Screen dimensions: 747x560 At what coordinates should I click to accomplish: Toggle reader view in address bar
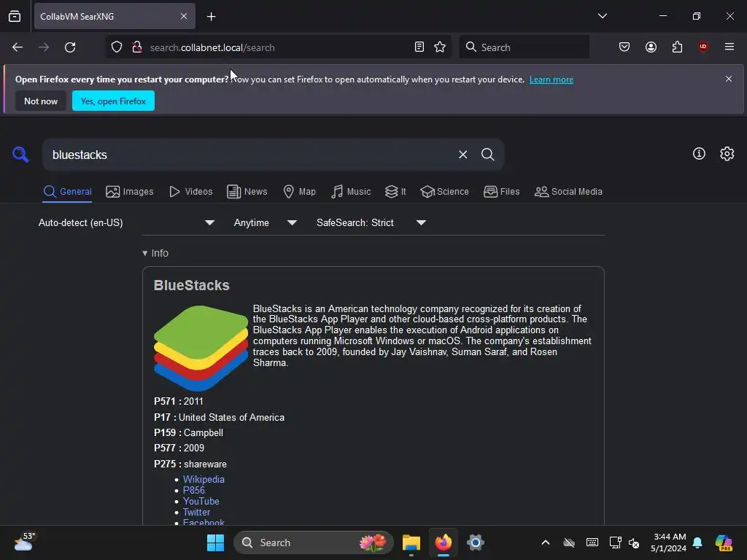[x=419, y=47]
